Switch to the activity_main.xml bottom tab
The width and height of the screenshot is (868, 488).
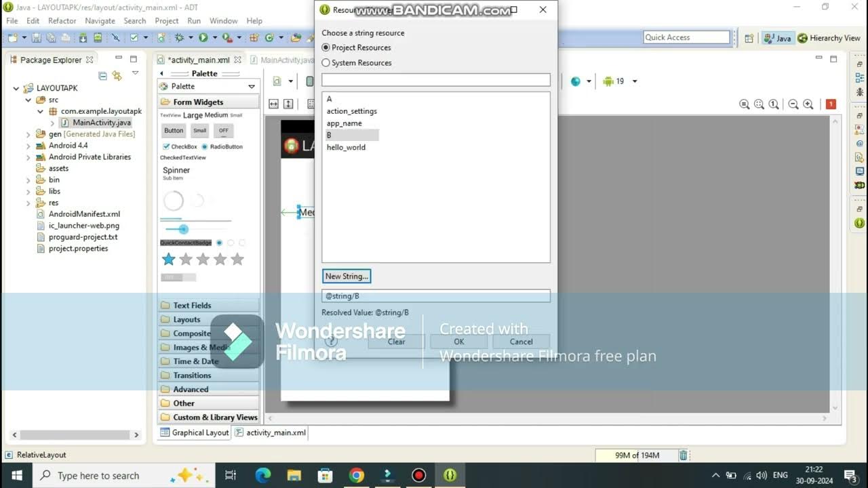tap(271, 432)
